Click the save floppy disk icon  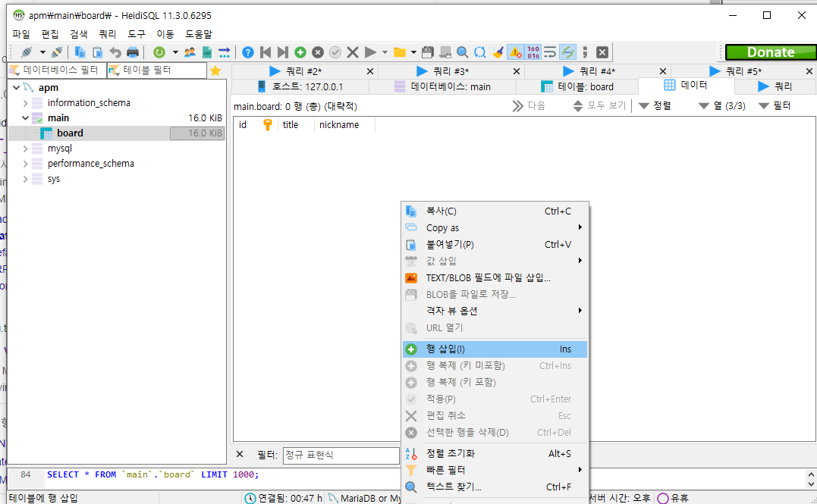(x=428, y=52)
